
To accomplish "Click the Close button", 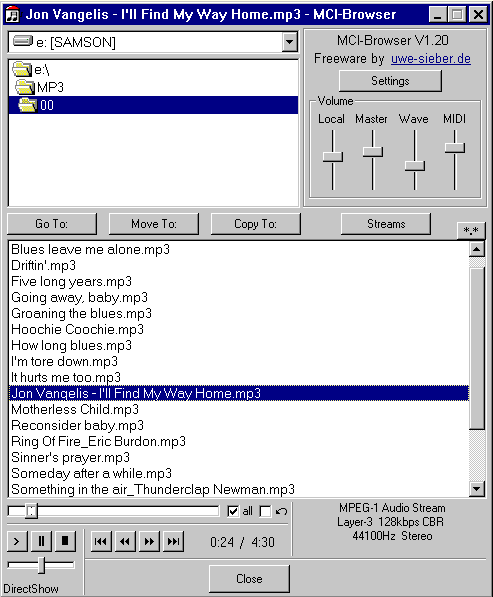I will point(249,579).
